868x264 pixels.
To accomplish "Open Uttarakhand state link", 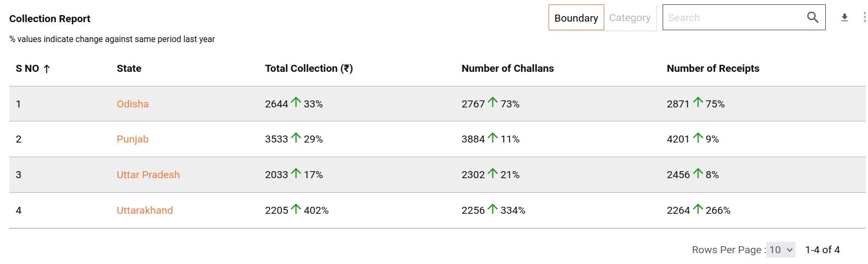I will [x=145, y=211].
